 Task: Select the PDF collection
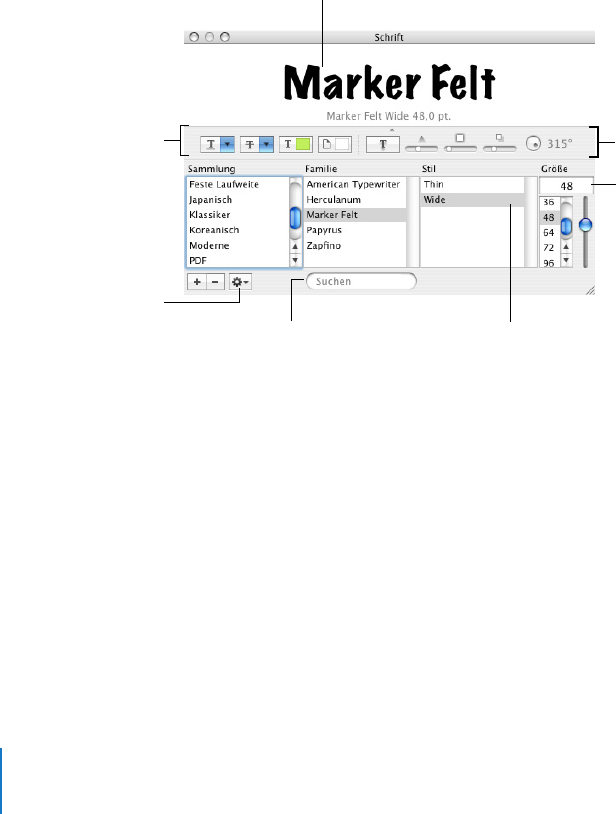point(237,261)
